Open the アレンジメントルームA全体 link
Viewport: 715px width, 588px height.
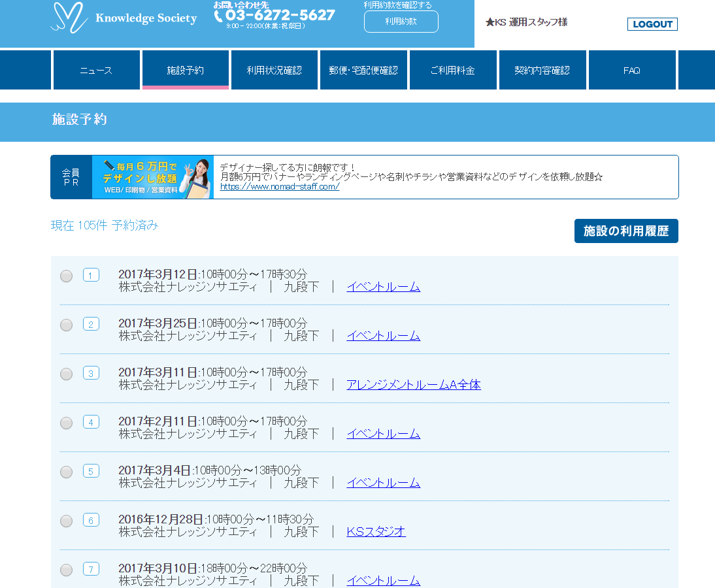tap(414, 385)
